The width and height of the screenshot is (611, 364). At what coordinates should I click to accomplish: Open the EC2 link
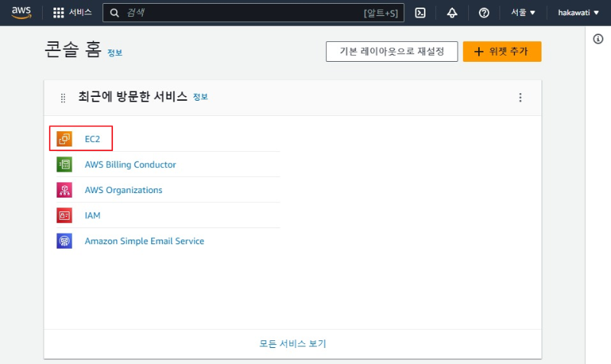tap(92, 139)
